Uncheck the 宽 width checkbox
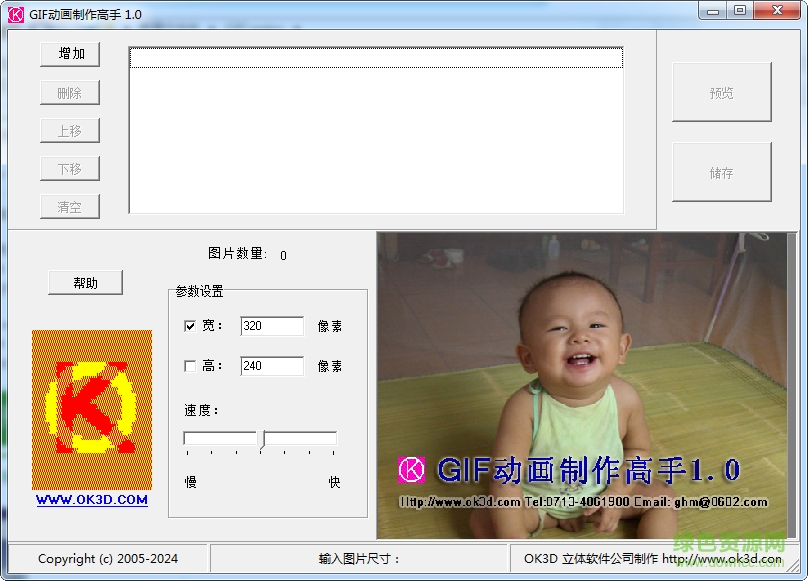 [x=190, y=327]
